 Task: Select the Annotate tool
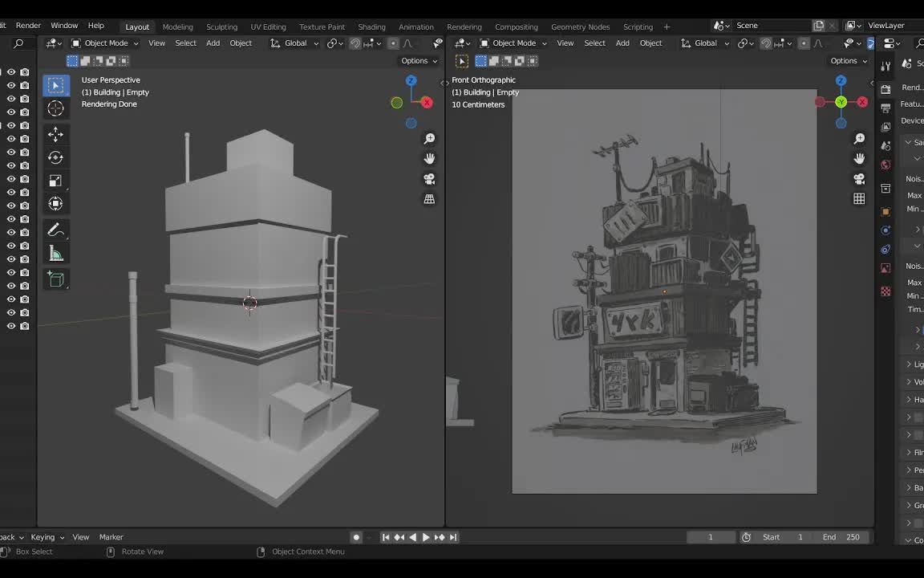(55, 230)
